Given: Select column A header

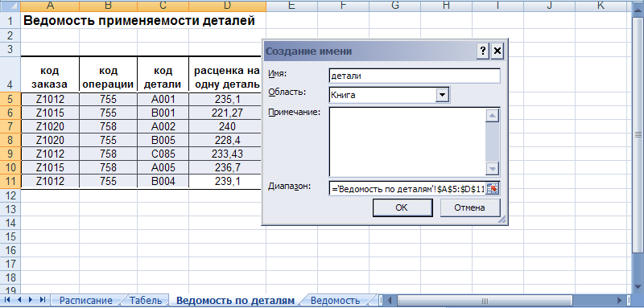Looking at the screenshot, I should (x=50, y=6).
